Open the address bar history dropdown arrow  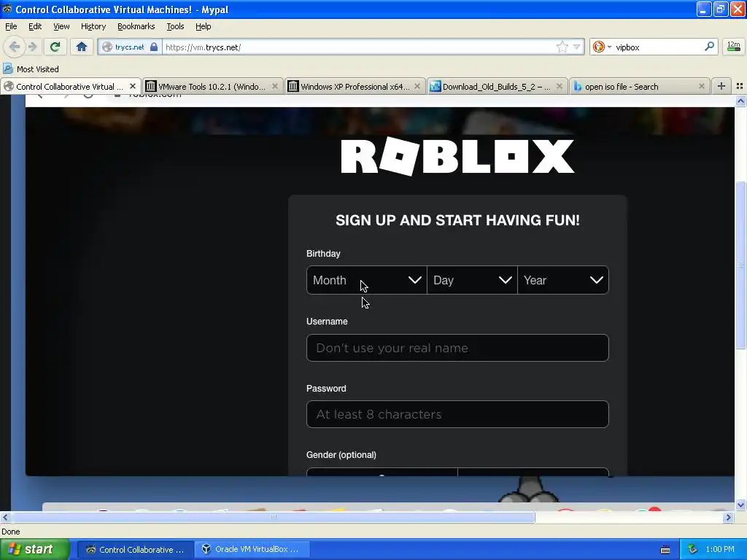(576, 47)
